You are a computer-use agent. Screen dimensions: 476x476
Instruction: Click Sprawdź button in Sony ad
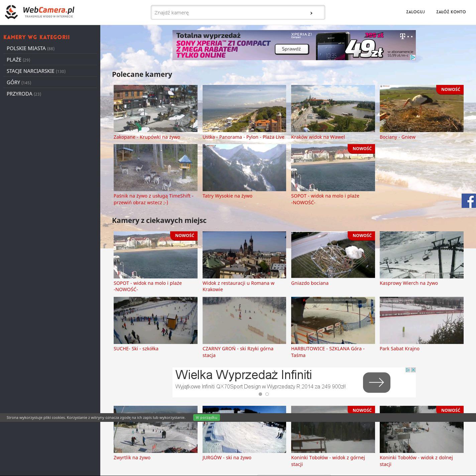pyautogui.click(x=291, y=49)
